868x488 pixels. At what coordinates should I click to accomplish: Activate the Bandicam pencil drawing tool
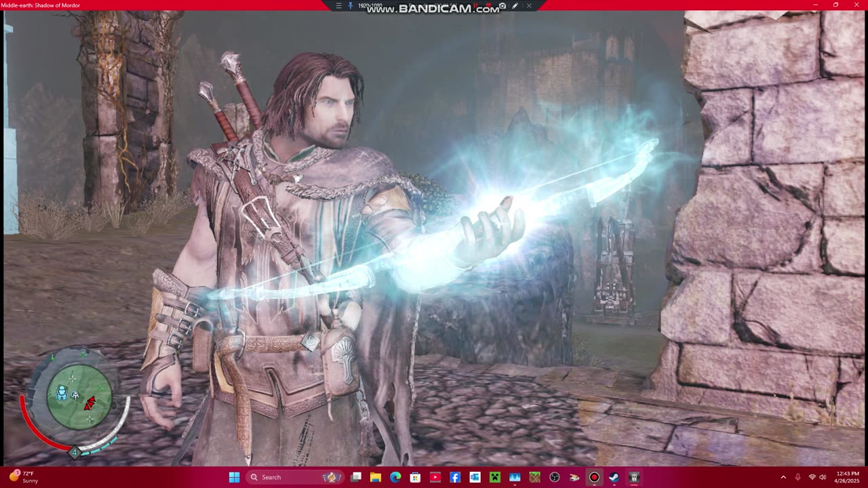point(515,5)
